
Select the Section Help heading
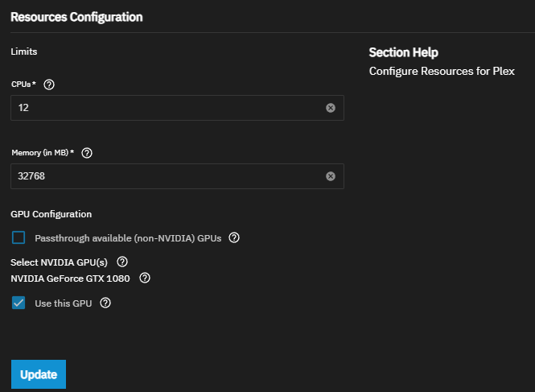click(x=403, y=52)
